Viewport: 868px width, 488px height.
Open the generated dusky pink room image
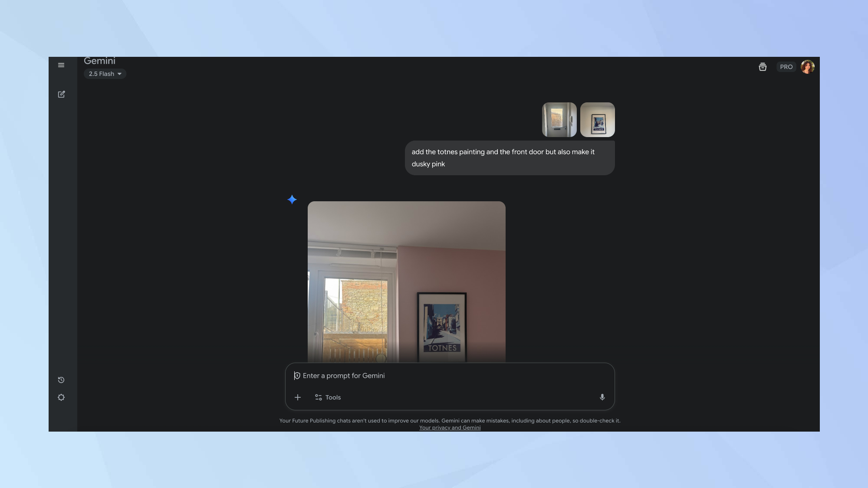click(406, 282)
